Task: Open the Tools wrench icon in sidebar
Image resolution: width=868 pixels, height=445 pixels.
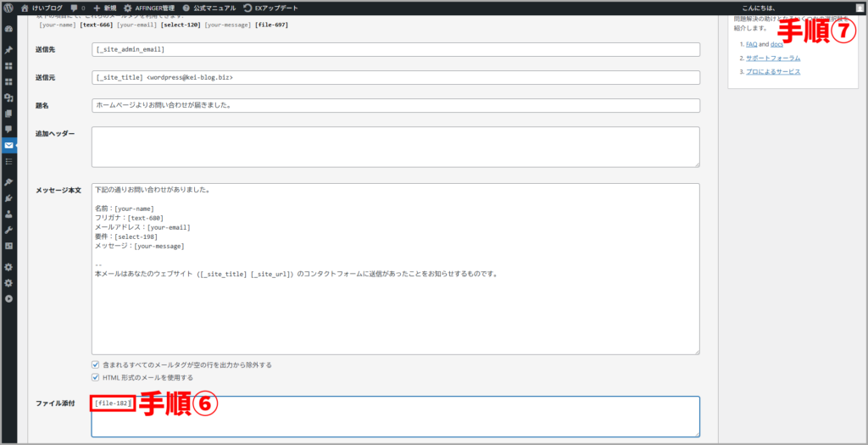Action: pos(9,230)
